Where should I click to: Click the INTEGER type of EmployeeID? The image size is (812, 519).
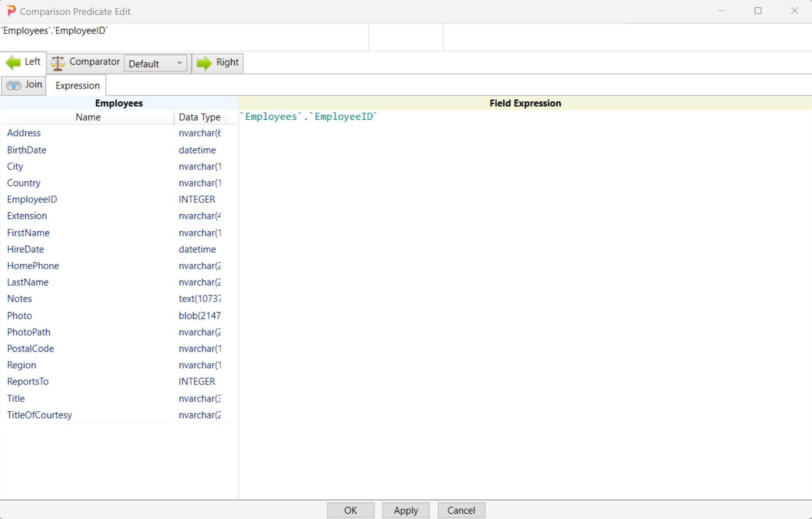(197, 199)
